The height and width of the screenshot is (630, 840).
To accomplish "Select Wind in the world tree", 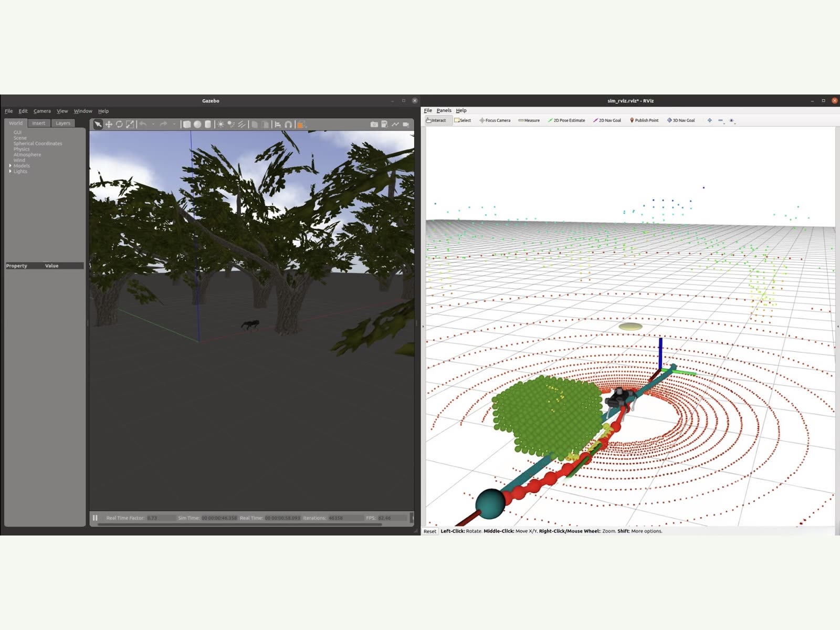I will tap(19, 160).
